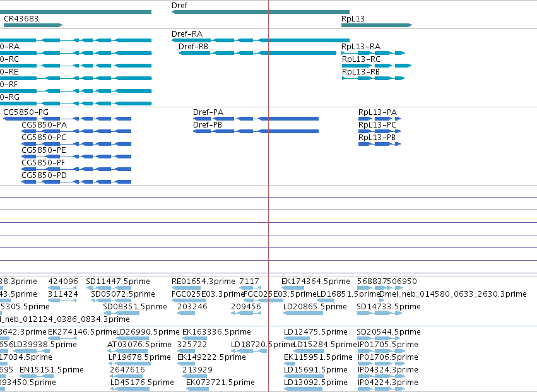Viewport: 537px width, 392px height.
Task: Click the teal bar under CR43683
Action: coord(33,25)
